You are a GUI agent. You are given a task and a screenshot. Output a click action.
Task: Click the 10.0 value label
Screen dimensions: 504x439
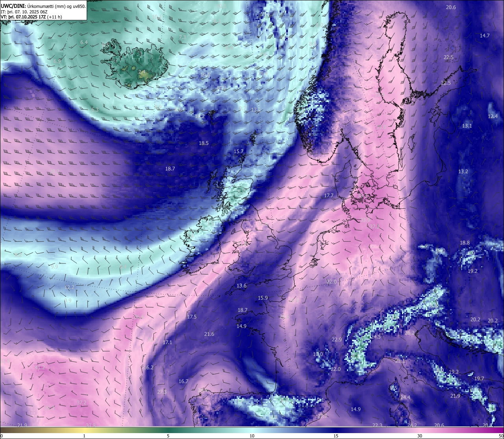tap(318, 354)
